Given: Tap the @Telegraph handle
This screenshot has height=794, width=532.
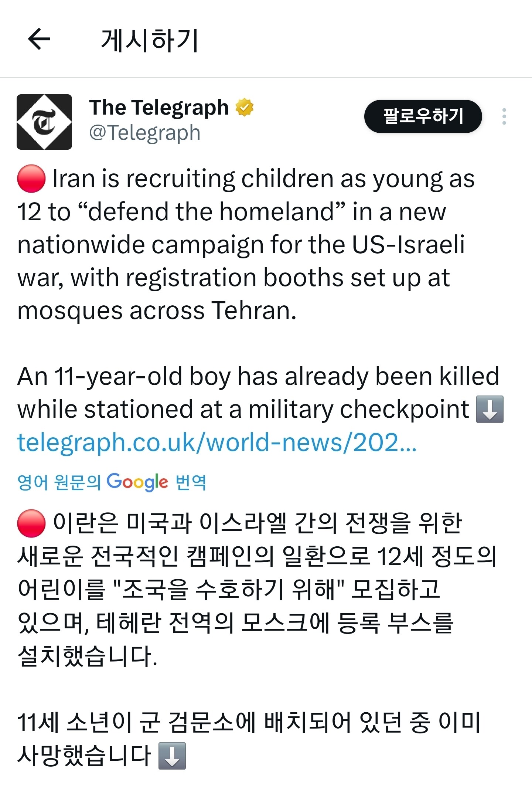Looking at the screenshot, I should pos(145,133).
